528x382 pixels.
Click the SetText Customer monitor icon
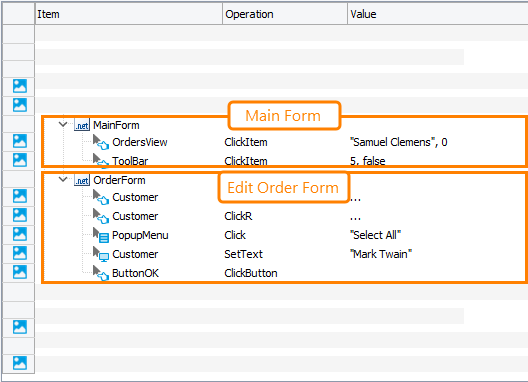point(101,254)
